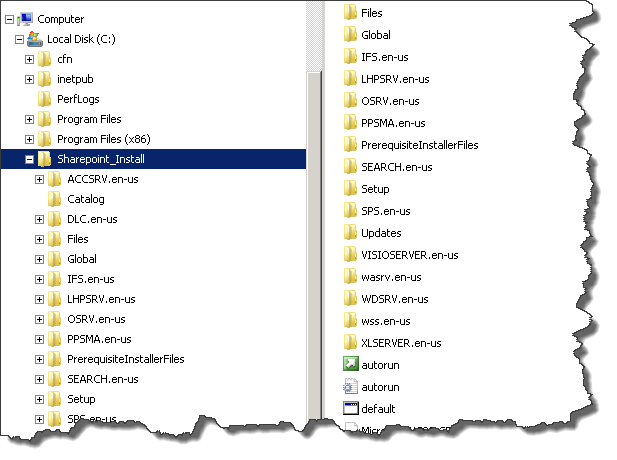Expand LHPSRV.en-us in the tree
Viewport: 617px width, 460px height.
39,299
